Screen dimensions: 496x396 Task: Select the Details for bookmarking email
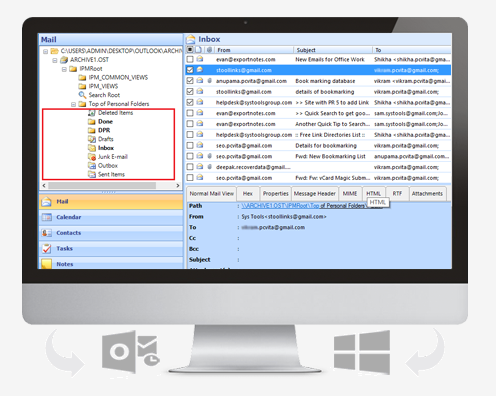[x=318, y=145]
